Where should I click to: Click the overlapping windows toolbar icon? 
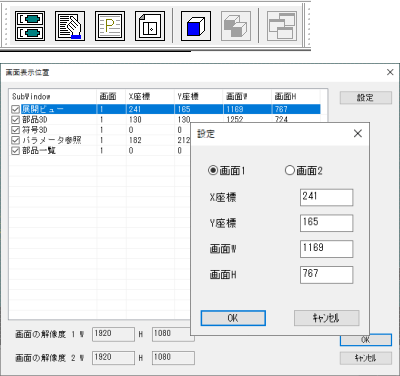click(x=282, y=26)
